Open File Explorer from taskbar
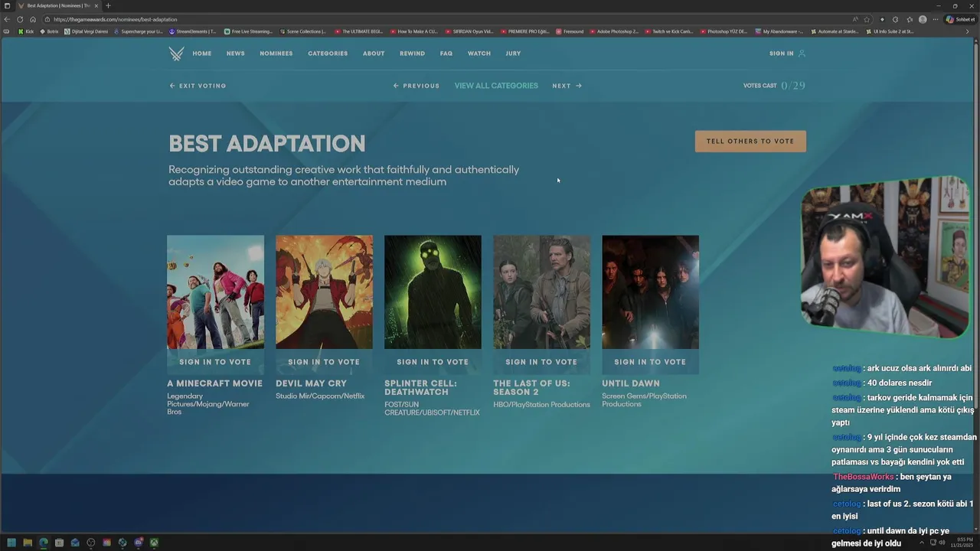980x551 pixels. (x=28, y=543)
